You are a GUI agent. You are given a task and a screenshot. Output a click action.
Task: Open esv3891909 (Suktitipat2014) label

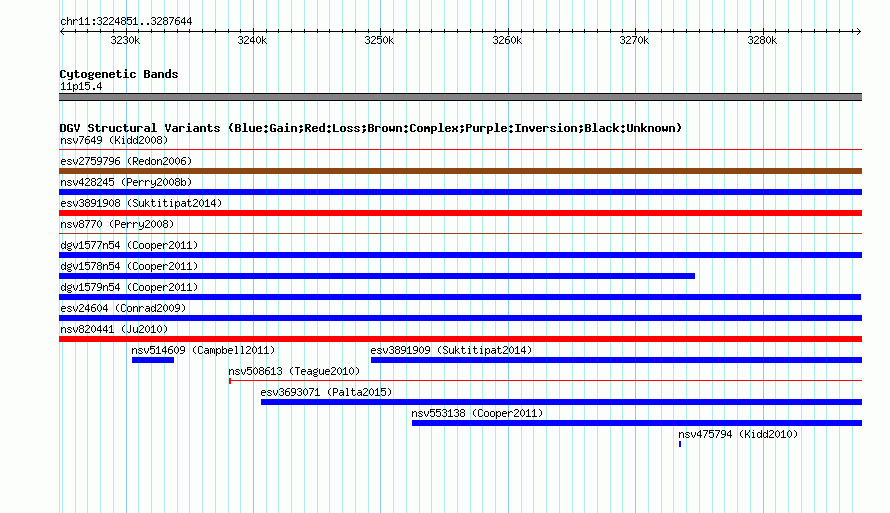pyautogui.click(x=451, y=350)
